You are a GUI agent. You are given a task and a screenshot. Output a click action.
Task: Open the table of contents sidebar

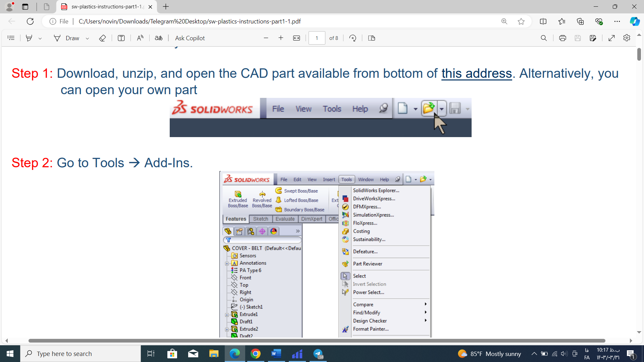(11, 38)
